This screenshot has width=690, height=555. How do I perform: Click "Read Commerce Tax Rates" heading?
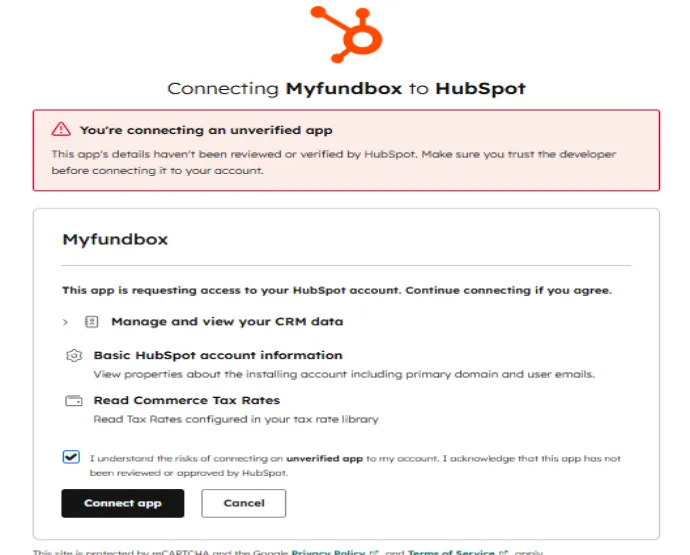[x=187, y=400]
